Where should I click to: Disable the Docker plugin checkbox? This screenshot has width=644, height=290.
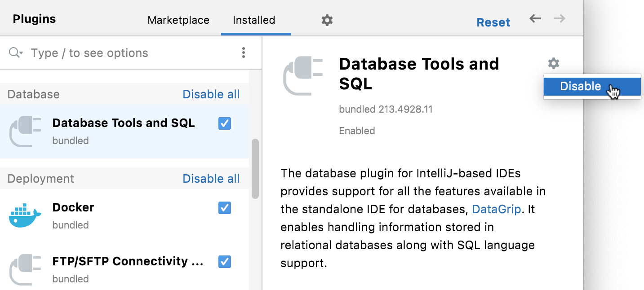point(224,208)
